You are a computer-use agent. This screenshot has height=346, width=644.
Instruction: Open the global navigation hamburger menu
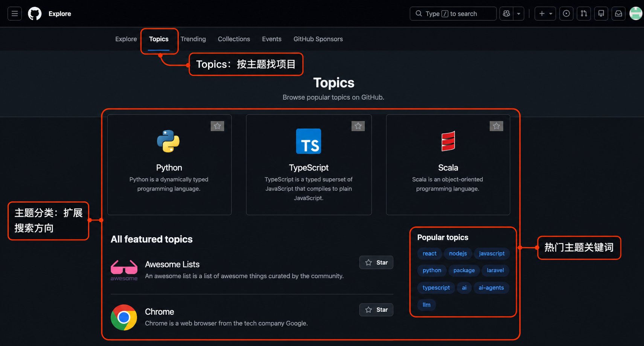[x=15, y=14]
